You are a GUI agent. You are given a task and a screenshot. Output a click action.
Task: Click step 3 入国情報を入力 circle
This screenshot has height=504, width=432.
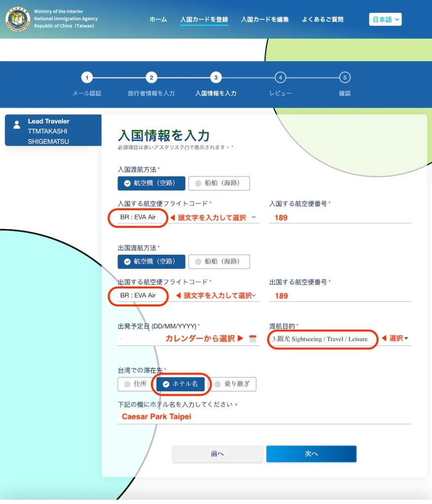216,78
